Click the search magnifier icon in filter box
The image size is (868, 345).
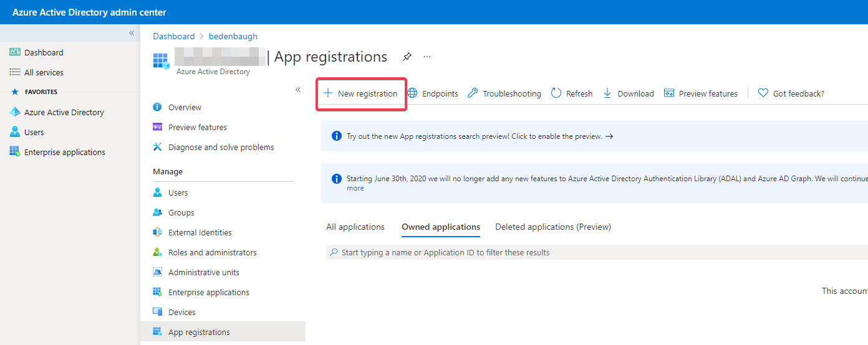pyautogui.click(x=334, y=252)
